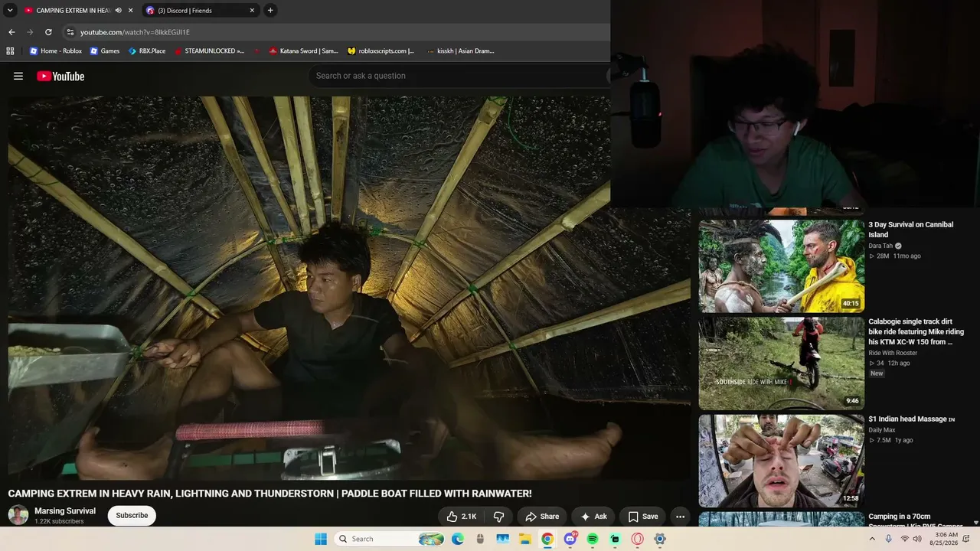Go to YouTube home via logo
The width and height of the screenshot is (980, 551).
[60, 76]
